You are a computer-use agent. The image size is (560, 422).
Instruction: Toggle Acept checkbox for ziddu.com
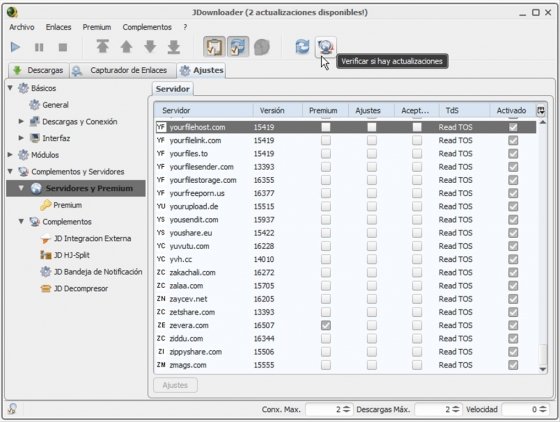tap(417, 338)
